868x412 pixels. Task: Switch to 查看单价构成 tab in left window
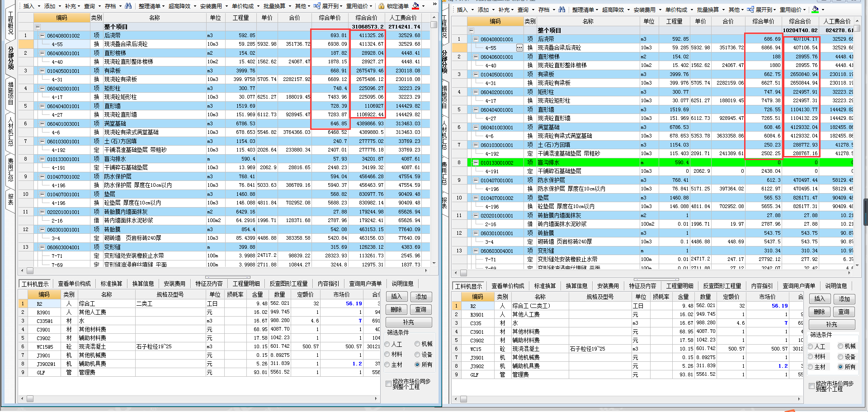click(74, 284)
